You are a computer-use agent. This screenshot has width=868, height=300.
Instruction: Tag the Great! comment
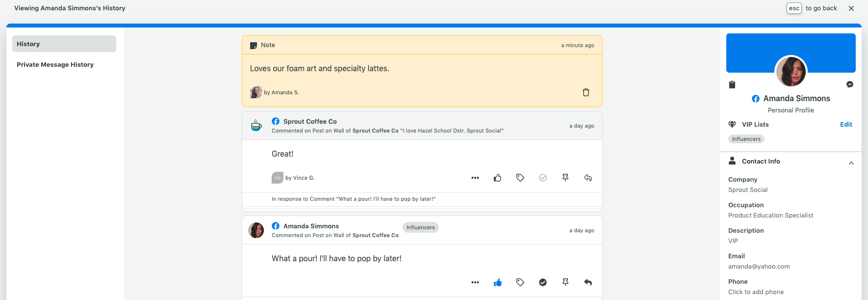coord(520,178)
